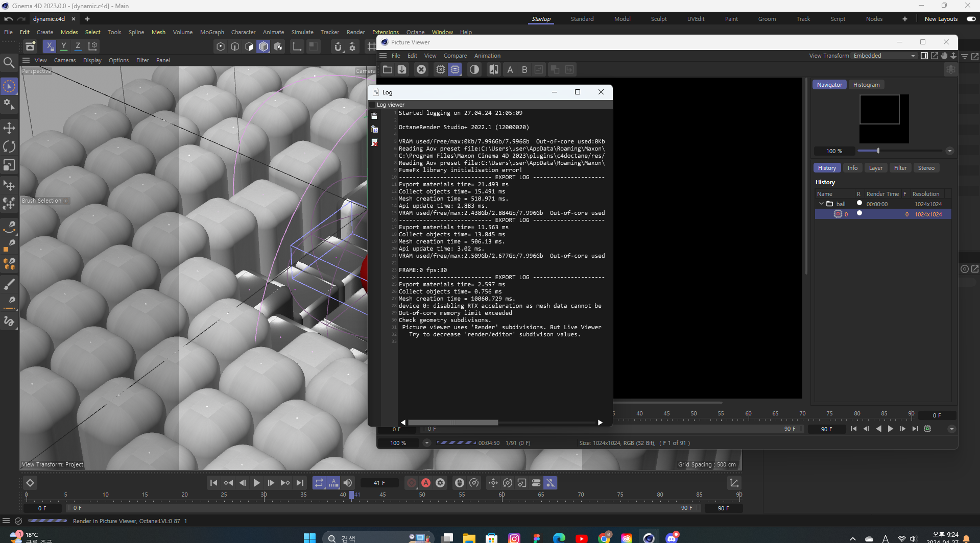980x543 pixels.
Task: Click frame 41 playhead marker on timeline
Action: click(352, 495)
